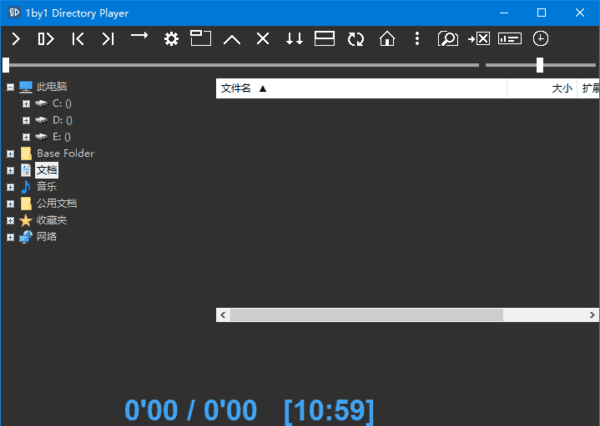This screenshot has width=600, height=426.
Task: Open the settings gear
Action: pyautogui.click(x=171, y=39)
